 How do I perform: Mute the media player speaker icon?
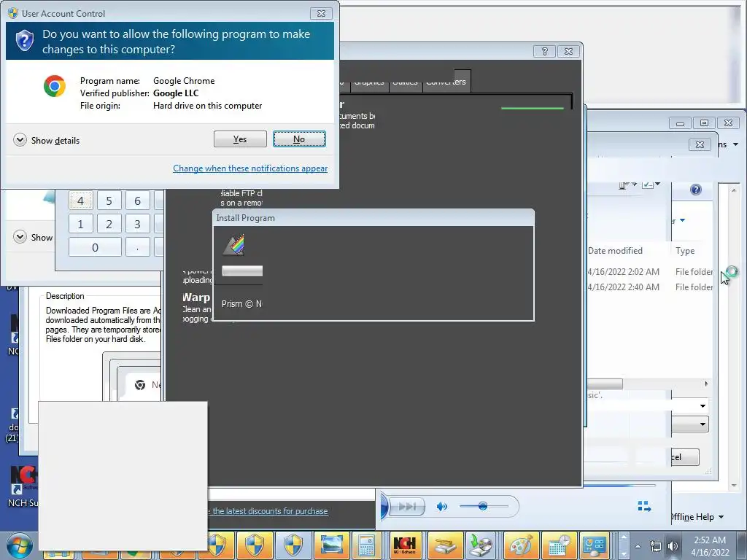coord(441,506)
